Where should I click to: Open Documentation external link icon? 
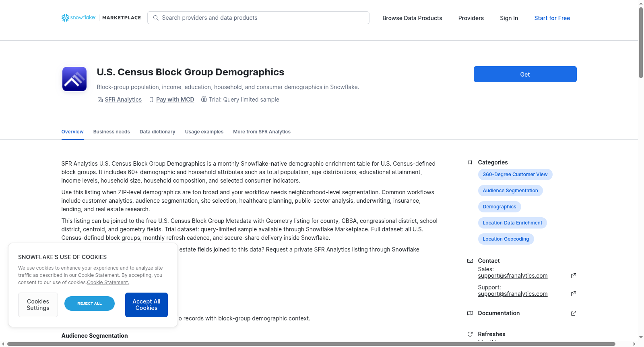[x=574, y=313]
